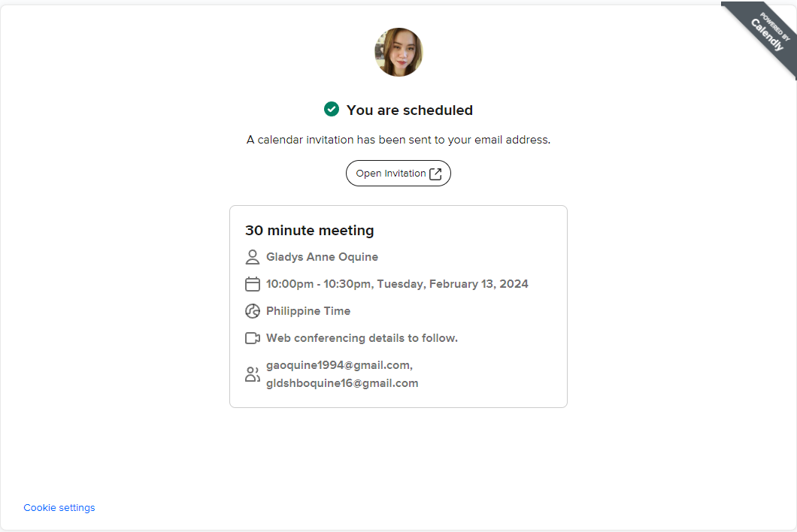Viewport: 797px width, 532px height.
Task: Click the Powered by Calendly corner ribbon
Action: tap(767, 35)
